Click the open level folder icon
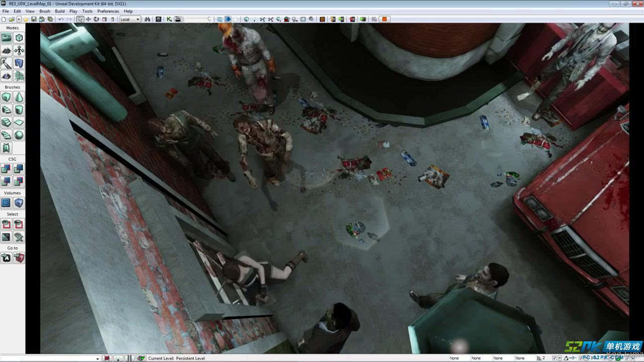The height and width of the screenshot is (362, 644). click(x=12, y=19)
